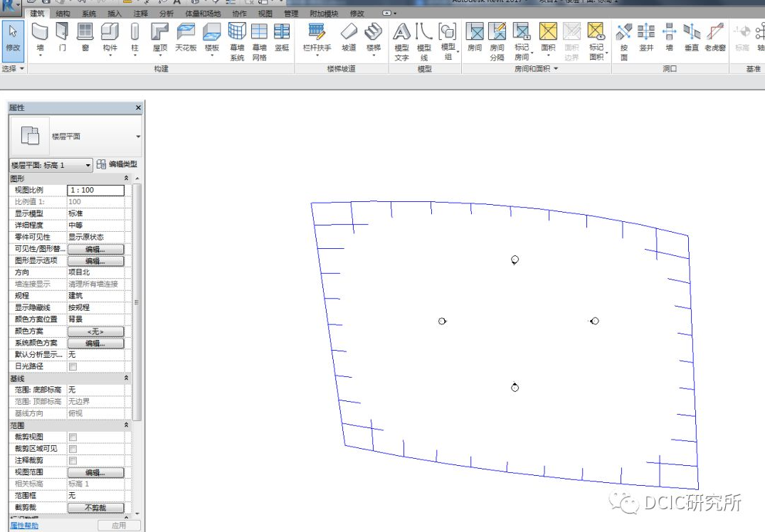This screenshot has width=765, height=532.
Task: Switch to the 结构 ribbon tab
Action: pos(63,14)
